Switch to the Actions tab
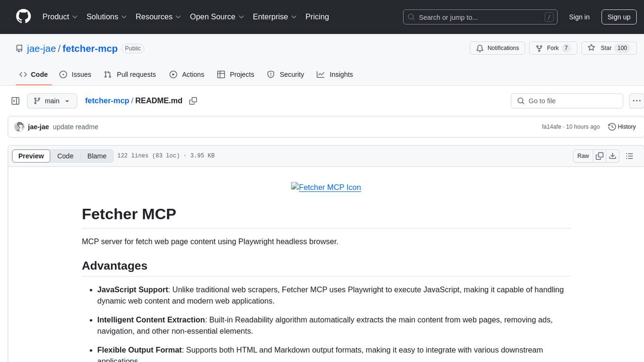 (x=187, y=74)
